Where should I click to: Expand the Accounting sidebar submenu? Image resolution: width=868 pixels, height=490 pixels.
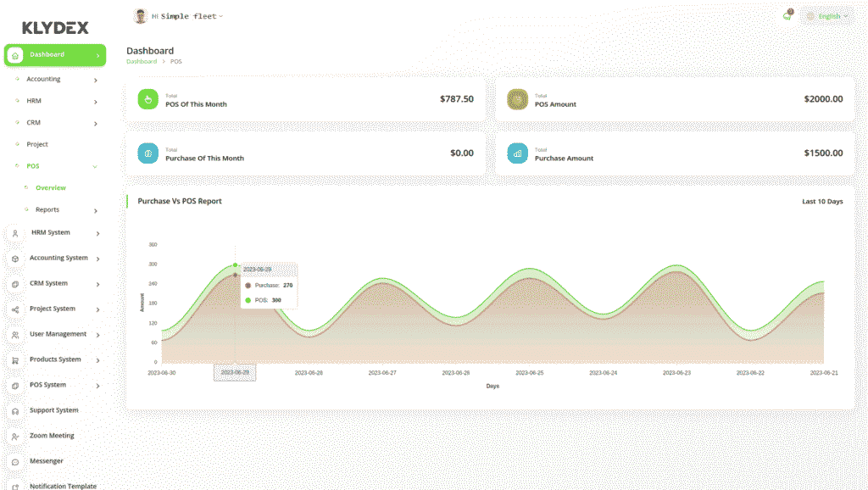pyautogui.click(x=95, y=80)
